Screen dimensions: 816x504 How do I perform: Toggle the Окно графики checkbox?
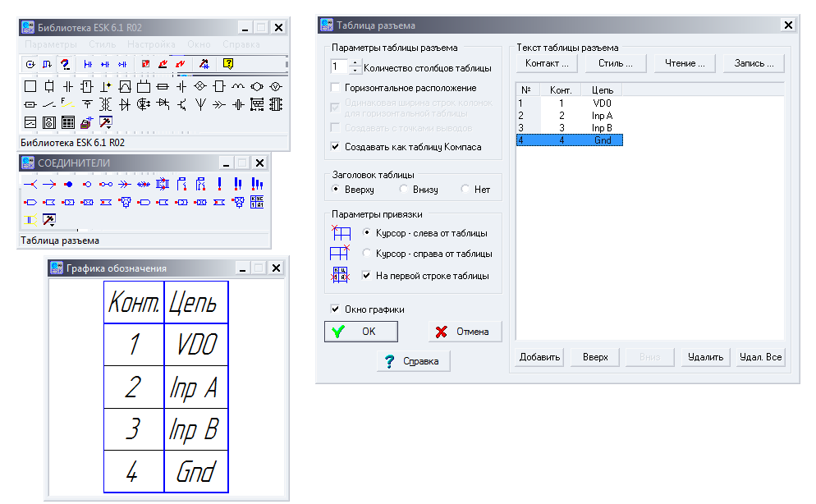(x=335, y=309)
